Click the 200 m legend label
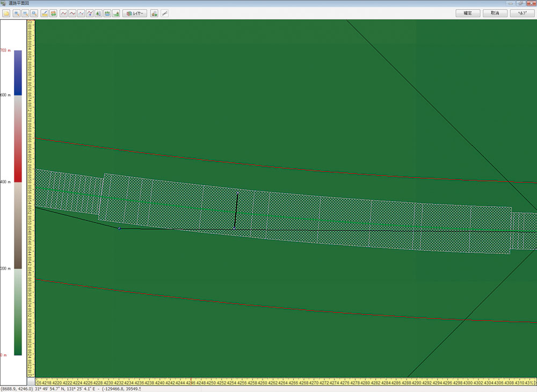537x392 pixels. coord(5,268)
